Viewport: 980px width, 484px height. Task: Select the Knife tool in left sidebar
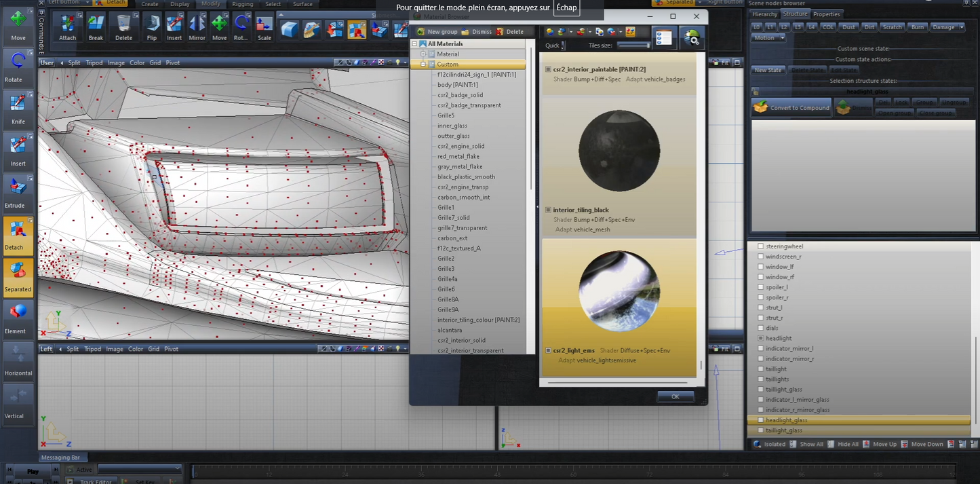click(18, 107)
